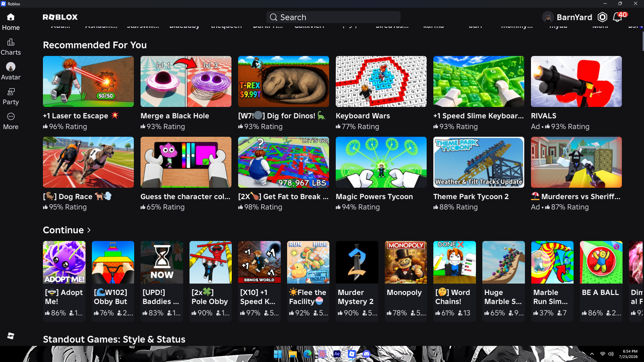The height and width of the screenshot is (362, 644).
Task: Click the 98% Rating text
Action: (263, 207)
